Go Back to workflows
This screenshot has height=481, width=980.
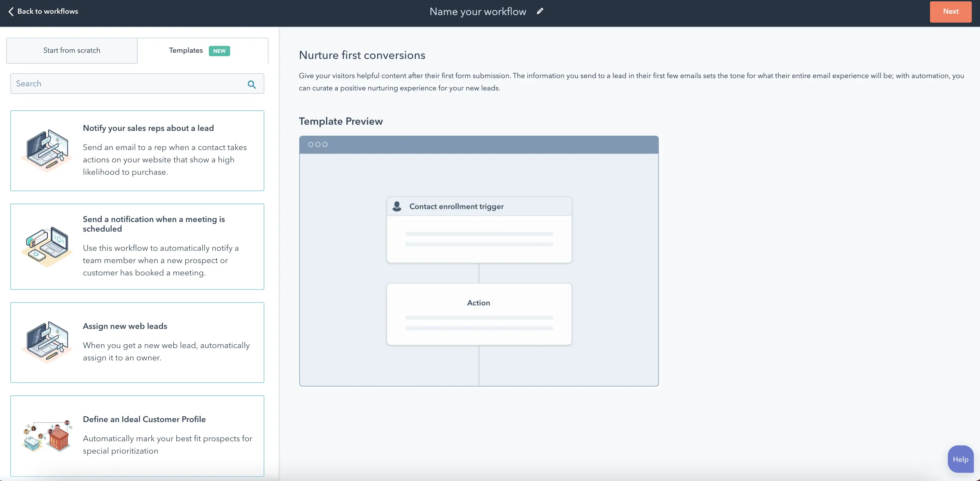(42, 11)
